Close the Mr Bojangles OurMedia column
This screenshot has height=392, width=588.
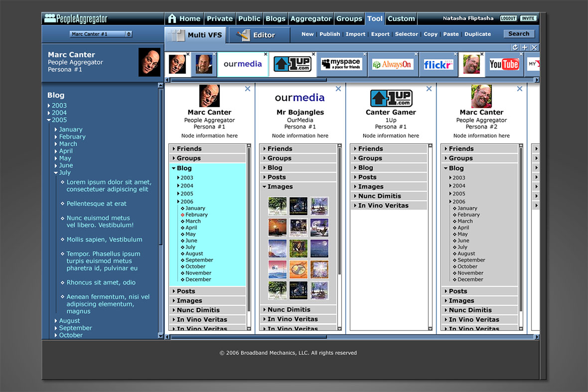pyautogui.click(x=338, y=89)
